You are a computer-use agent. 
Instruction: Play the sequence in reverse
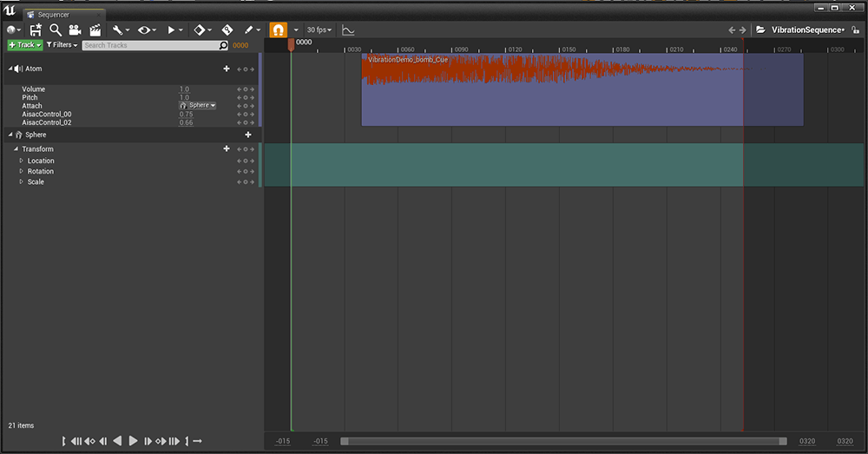(x=117, y=441)
